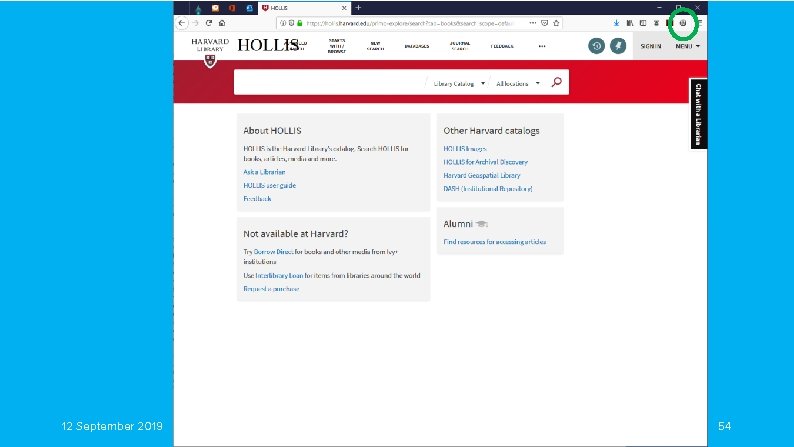Click the browser Forward arrow
794x447 pixels.
195,23
